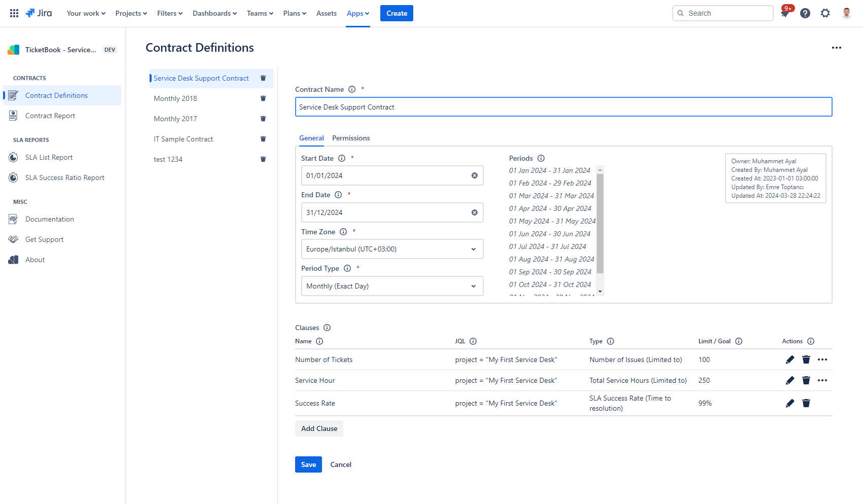Click the Contract Name input field
This screenshot has height=504, width=863.
pos(563,107)
